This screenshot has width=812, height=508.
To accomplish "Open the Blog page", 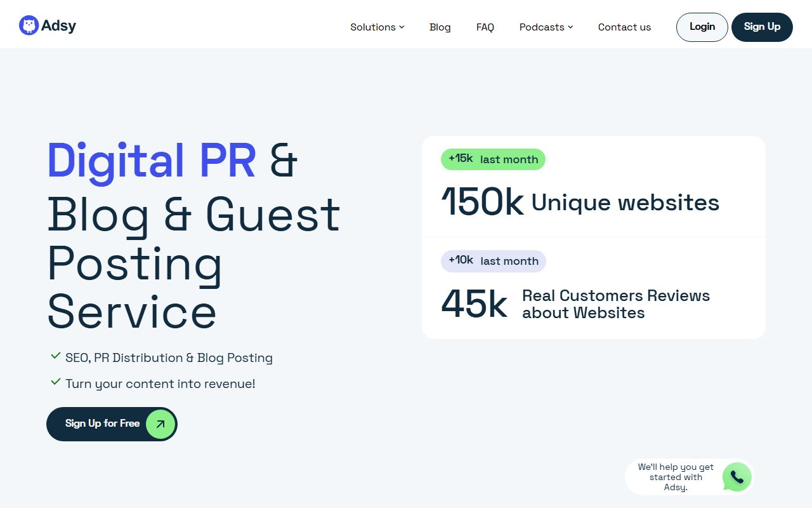I will 440,27.
